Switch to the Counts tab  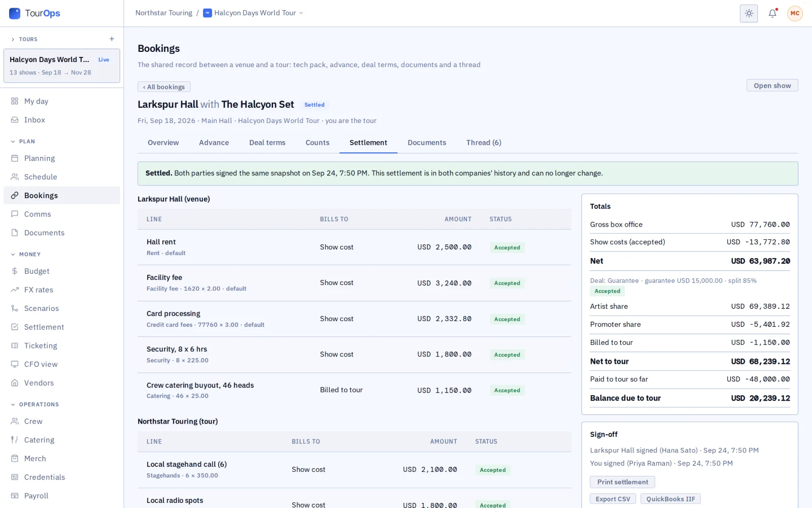[x=317, y=143]
